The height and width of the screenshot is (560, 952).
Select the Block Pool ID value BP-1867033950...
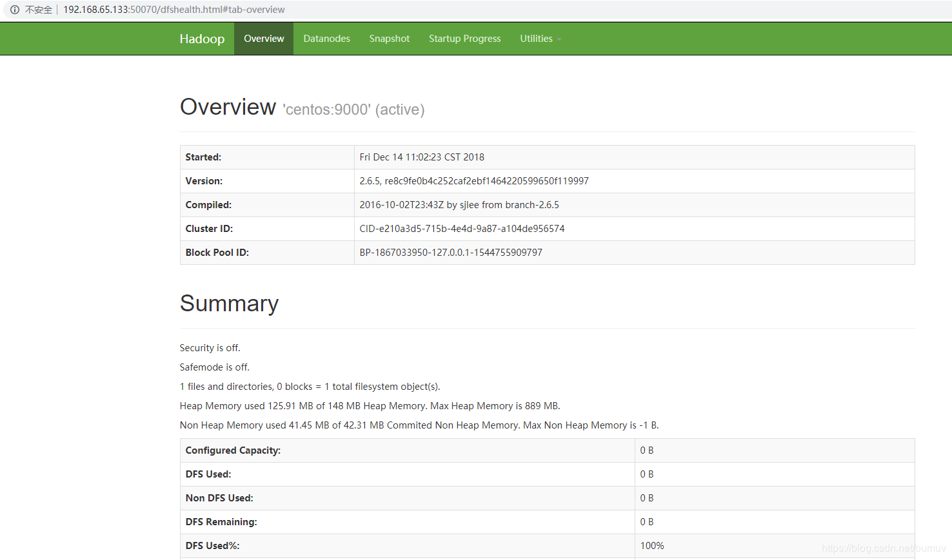pyautogui.click(x=451, y=253)
